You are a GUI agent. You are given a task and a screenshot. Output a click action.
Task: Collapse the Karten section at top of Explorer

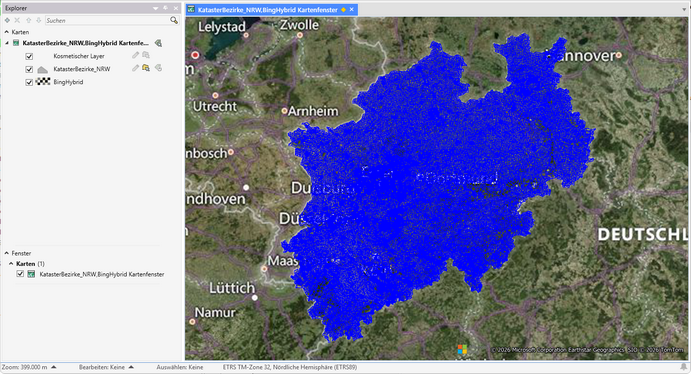click(x=7, y=32)
